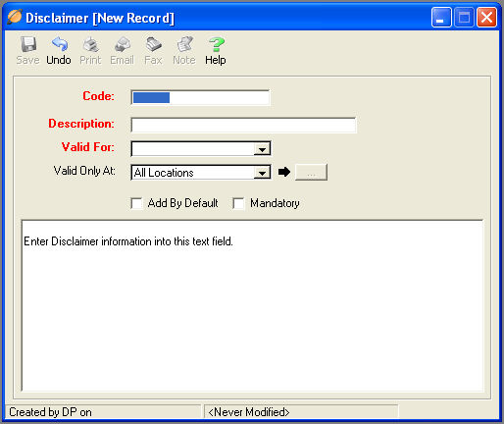
Task: Enable the Add By Default checkbox
Action: (x=136, y=203)
